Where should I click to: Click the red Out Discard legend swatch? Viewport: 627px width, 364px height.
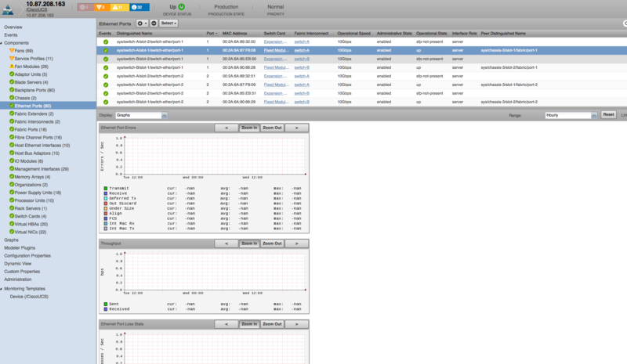click(x=106, y=204)
